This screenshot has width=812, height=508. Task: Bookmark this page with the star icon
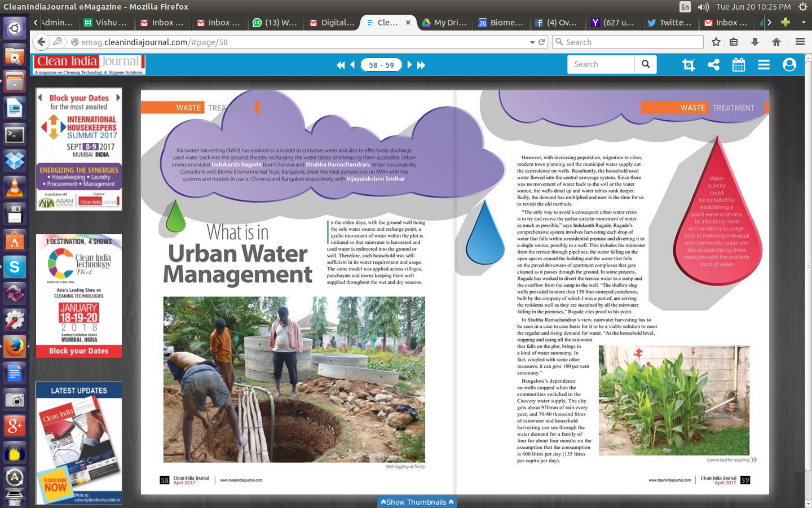pos(716,42)
